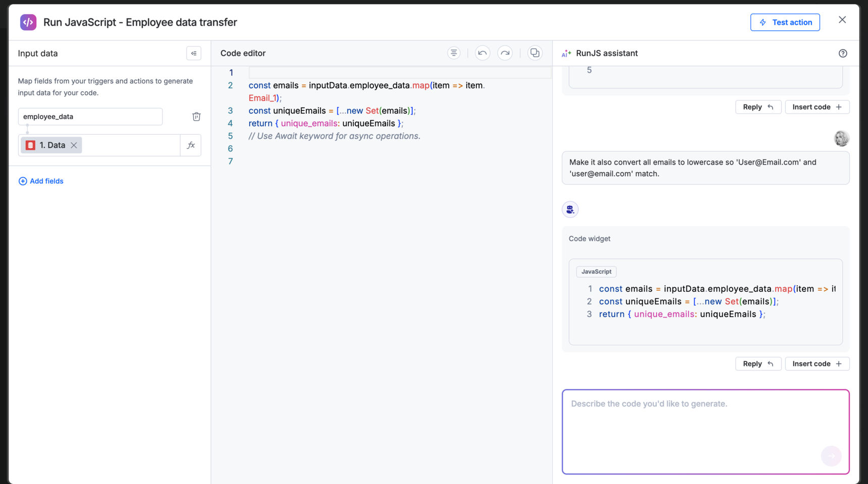Image resolution: width=868 pixels, height=484 pixels.
Task: Edit the employee_data field name
Action: (x=90, y=117)
